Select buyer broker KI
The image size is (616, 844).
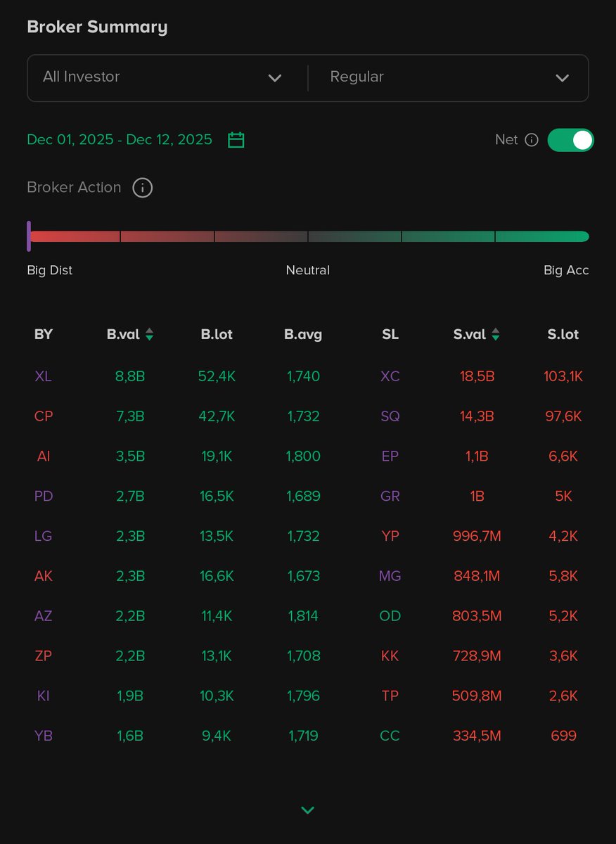pos(44,696)
